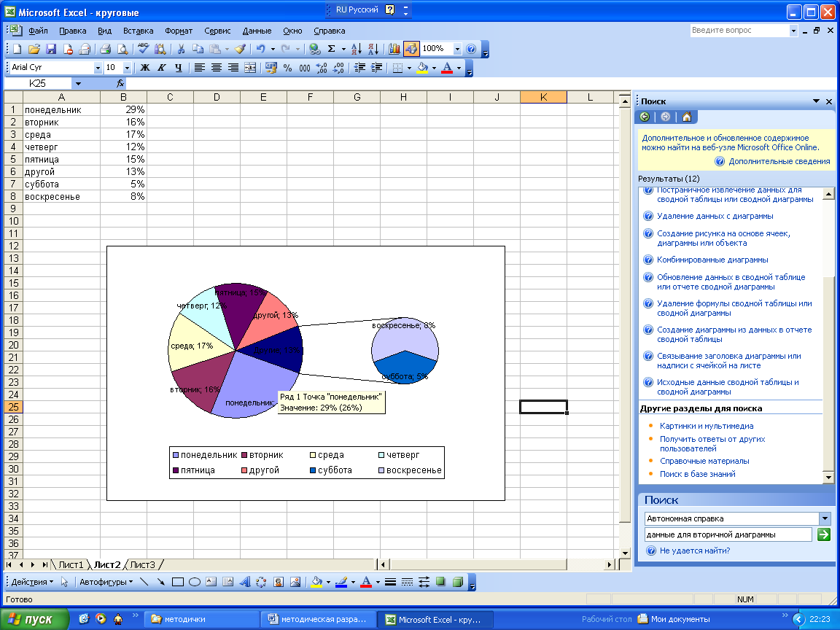Image resolution: width=840 pixels, height=630 pixels.
Task: Click the fill color bucket in Formatting toolbar
Action: click(423, 68)
